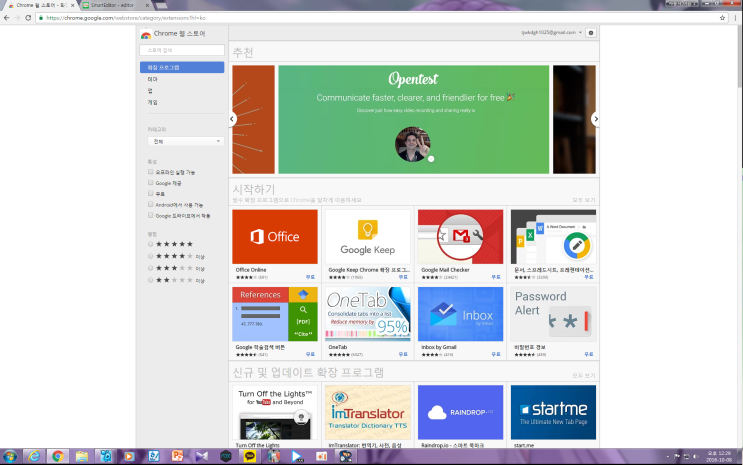Open the Turn Off the Lights tile
This screenshot has height=465, width=743.
pos(275,416)
